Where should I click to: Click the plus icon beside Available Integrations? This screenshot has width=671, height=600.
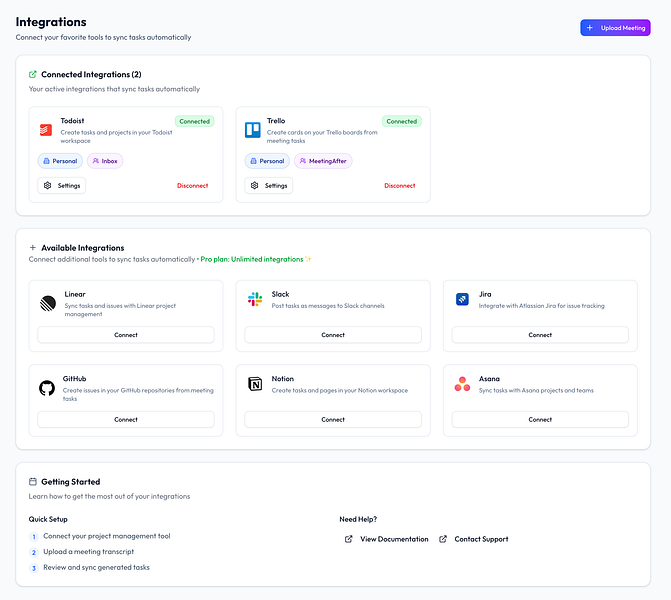(33, 247)
